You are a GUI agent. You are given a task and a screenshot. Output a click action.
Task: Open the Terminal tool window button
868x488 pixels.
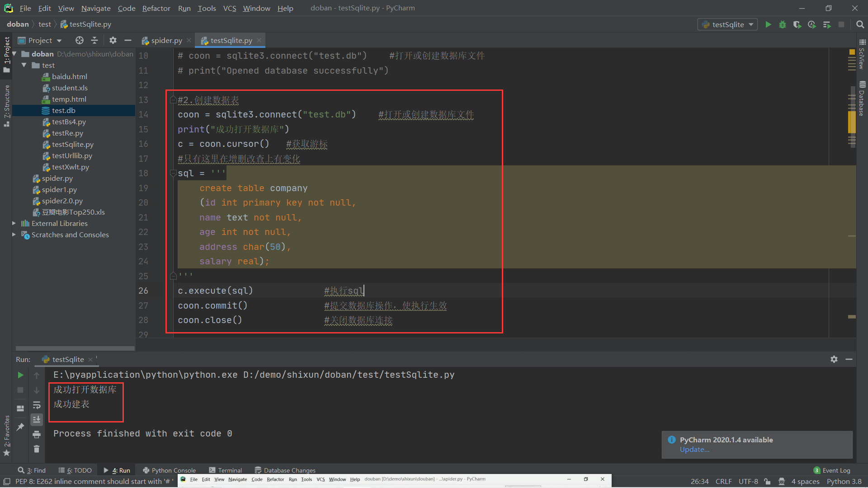click(x=226, y=470)
